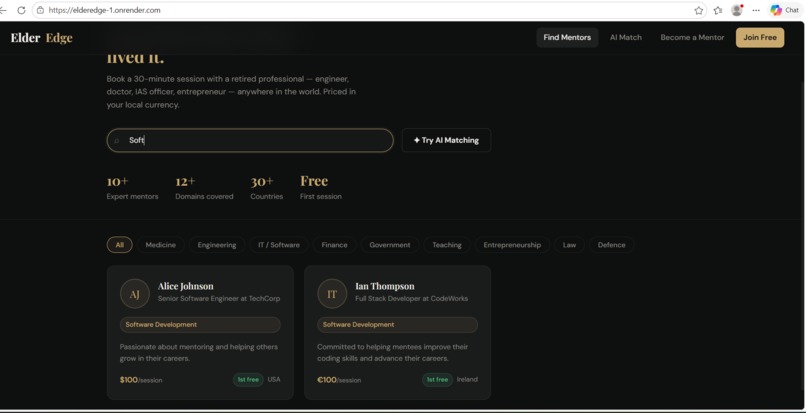Select the All category filter
Viewport: 806px width, 413px height.
120,245
